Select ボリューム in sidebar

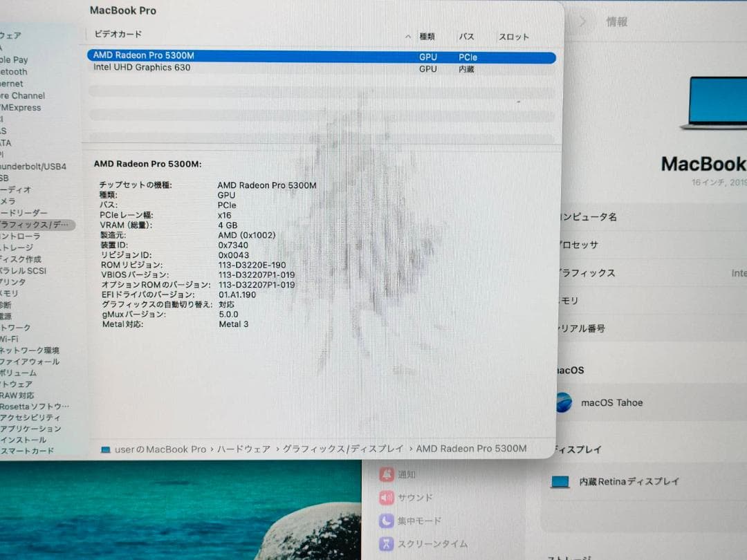pyautogui.click(x=19, y=373)
